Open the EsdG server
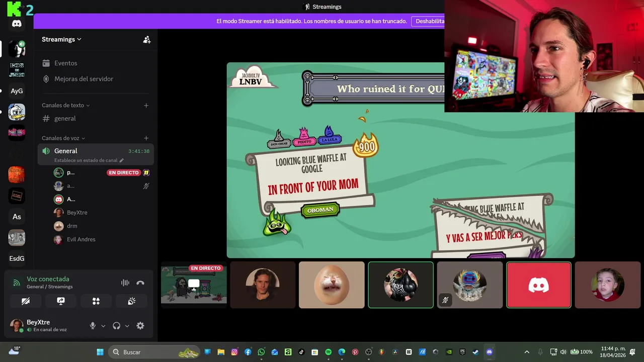Screen dimensions: 644x362 [x=17, y=258]
